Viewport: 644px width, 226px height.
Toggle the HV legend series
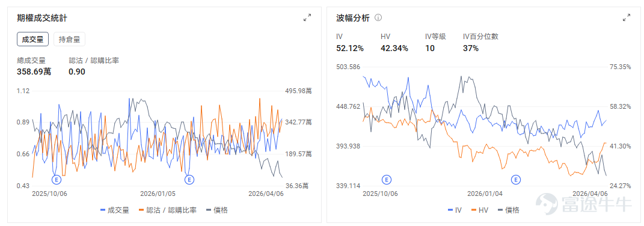coord(480,210)
